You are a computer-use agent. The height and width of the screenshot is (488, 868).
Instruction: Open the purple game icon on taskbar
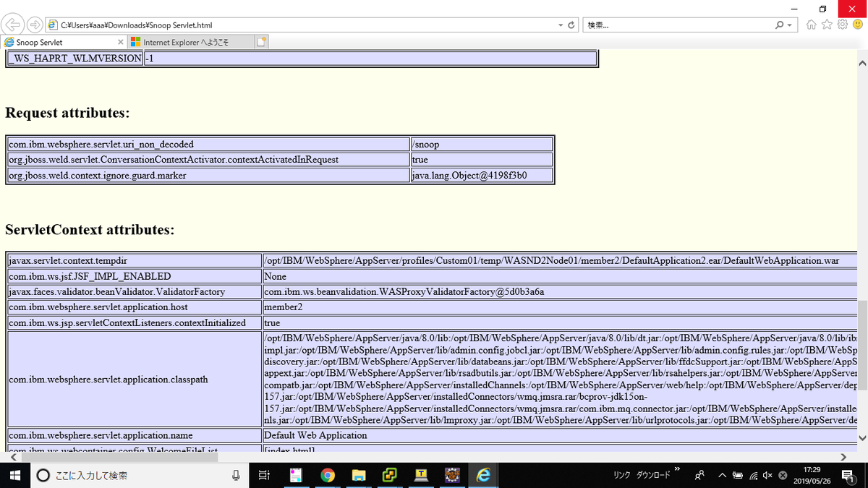(452, 475)
